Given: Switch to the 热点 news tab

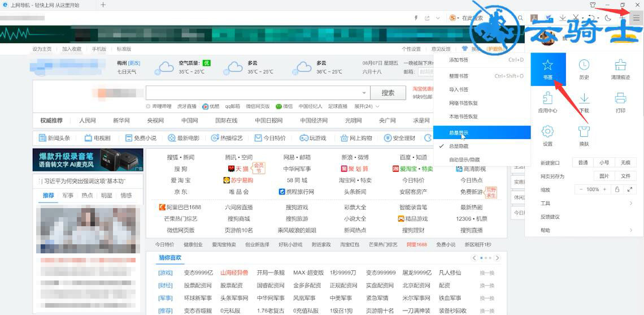Looking at the screenshot, I should tap(87, 195).
